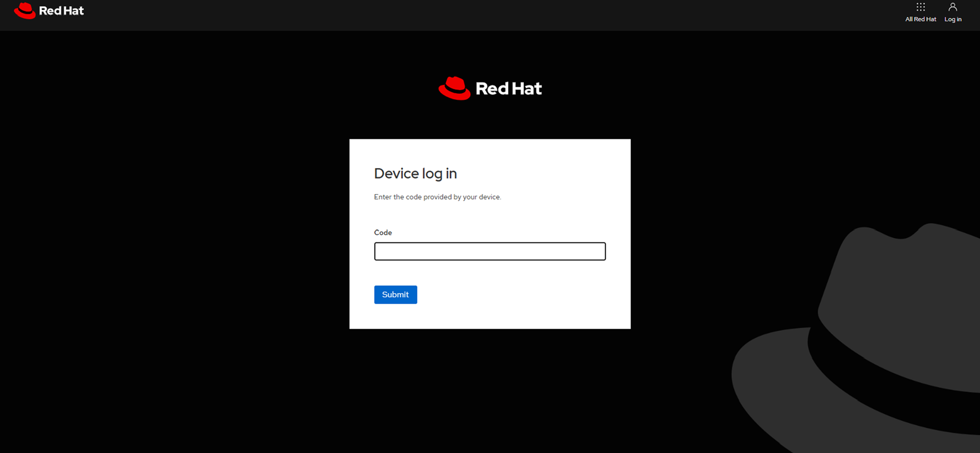Focus the Code input field
980x453 pixels.
click(490, 251)
